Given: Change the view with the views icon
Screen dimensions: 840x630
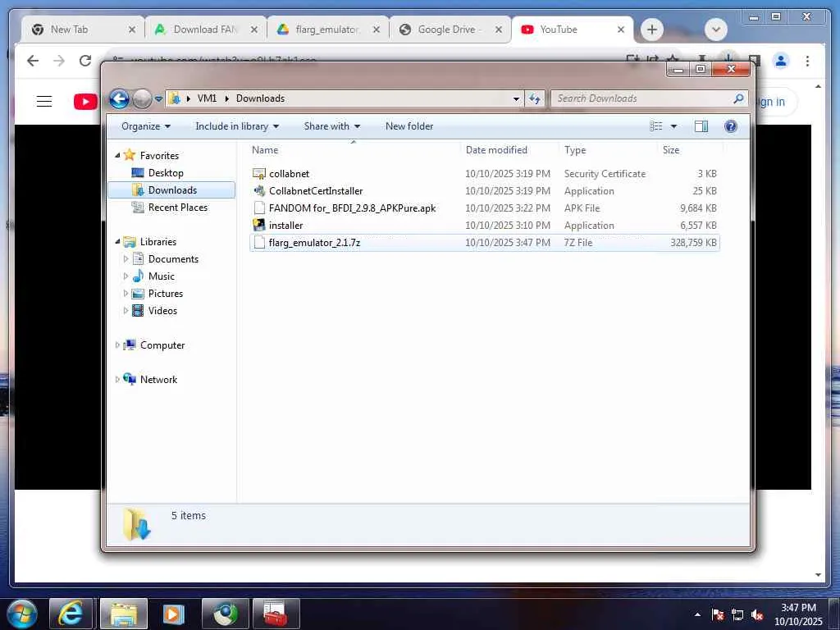Looking at the screenshot, I should (656, 126).
